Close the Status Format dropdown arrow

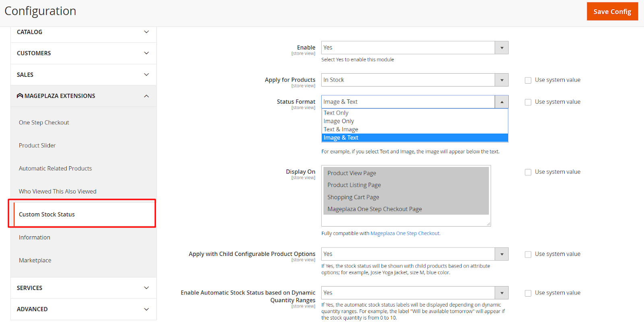coord(502,102)
